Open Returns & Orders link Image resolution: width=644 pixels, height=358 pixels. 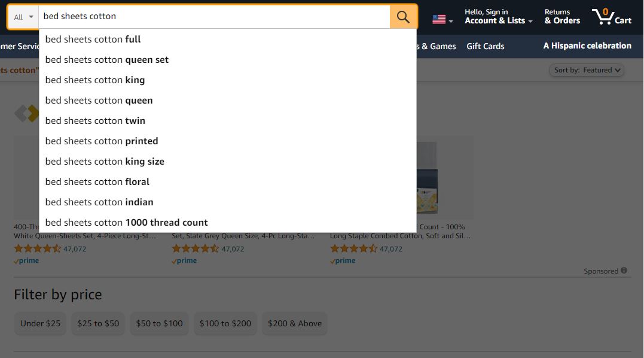point(562,16)
